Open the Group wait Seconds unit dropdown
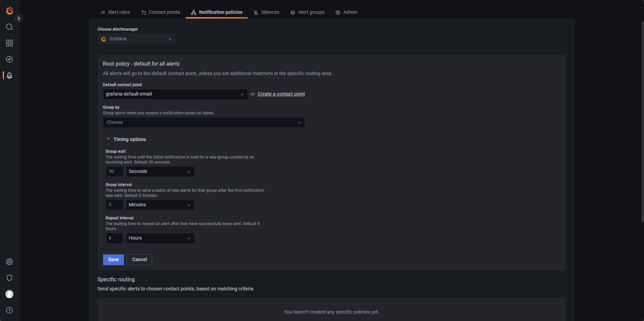Image resolution: width=644 pixels, height=321 pixels. coord(160,172)
